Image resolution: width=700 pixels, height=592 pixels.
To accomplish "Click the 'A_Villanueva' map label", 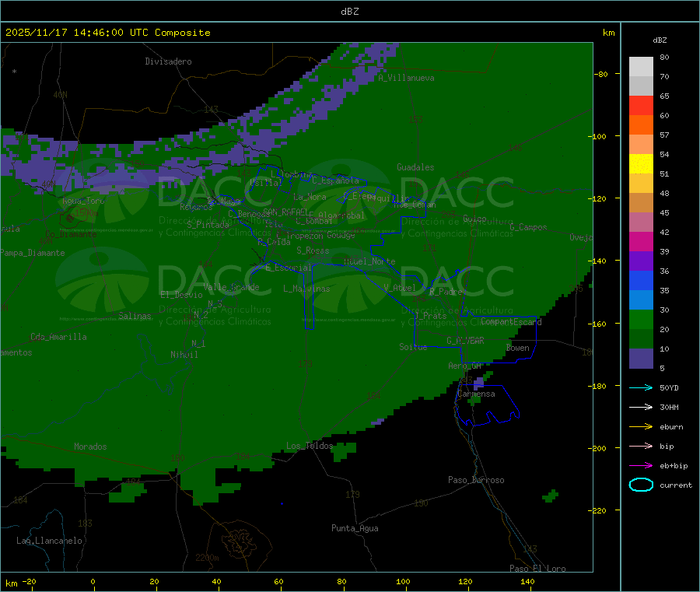I will click(406, 78).
